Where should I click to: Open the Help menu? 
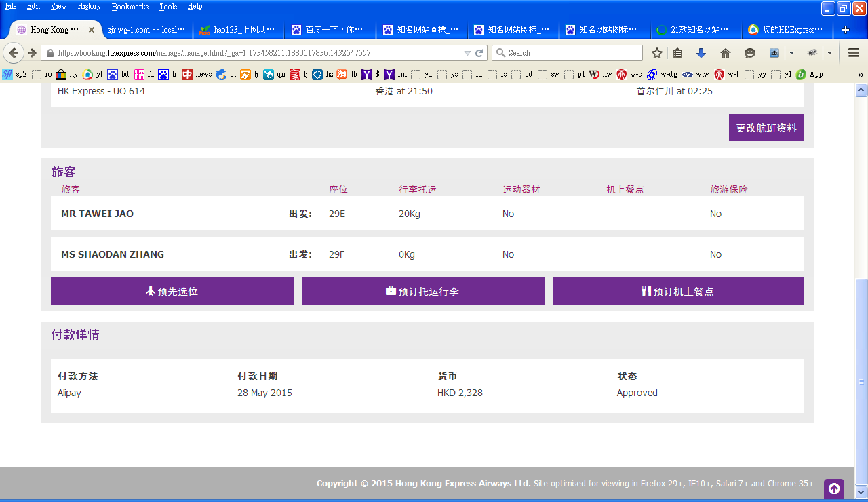click(195, 7)
